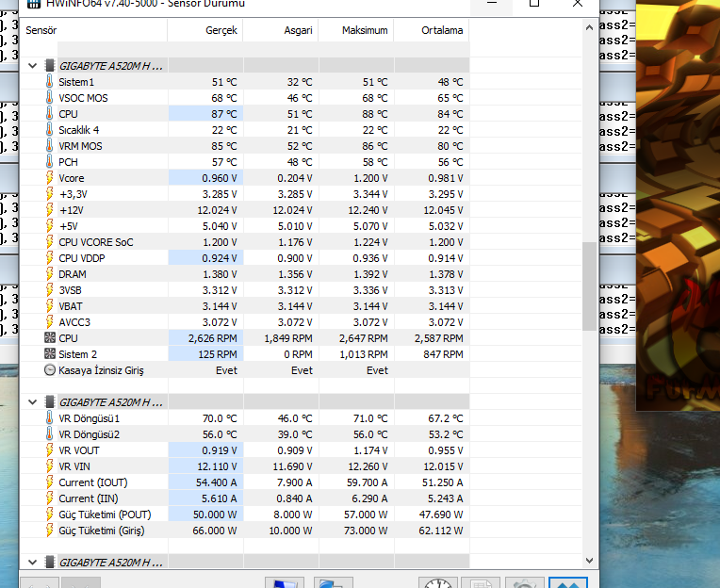Click the Maksimum column header

point(356,30)
